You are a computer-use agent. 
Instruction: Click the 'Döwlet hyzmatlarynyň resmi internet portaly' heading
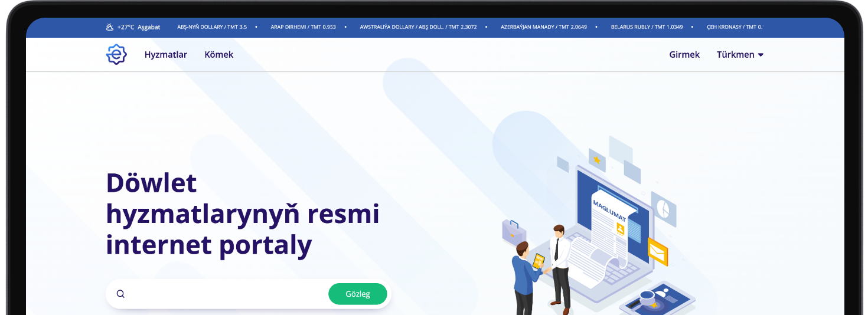tap(243, 214)
